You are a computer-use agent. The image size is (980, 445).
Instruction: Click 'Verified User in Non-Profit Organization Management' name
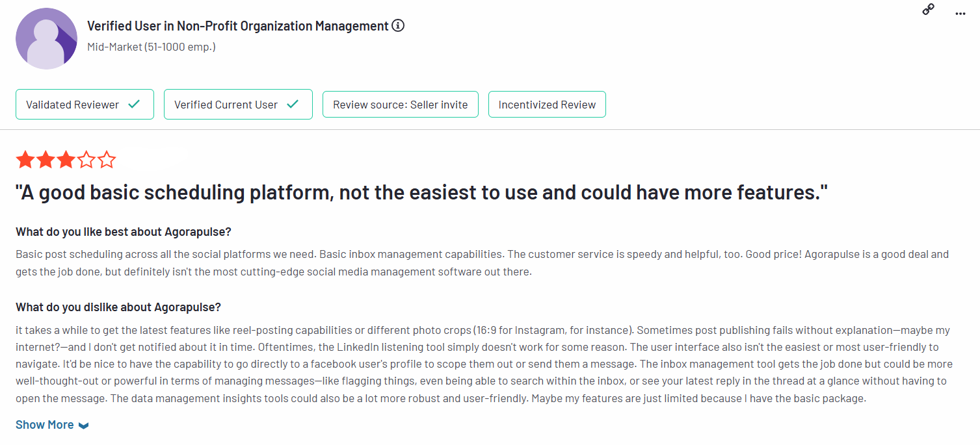(238, 26)
